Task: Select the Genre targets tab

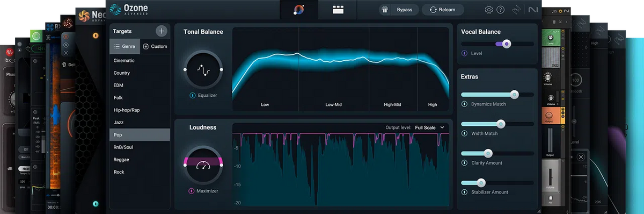Action: 125,46
